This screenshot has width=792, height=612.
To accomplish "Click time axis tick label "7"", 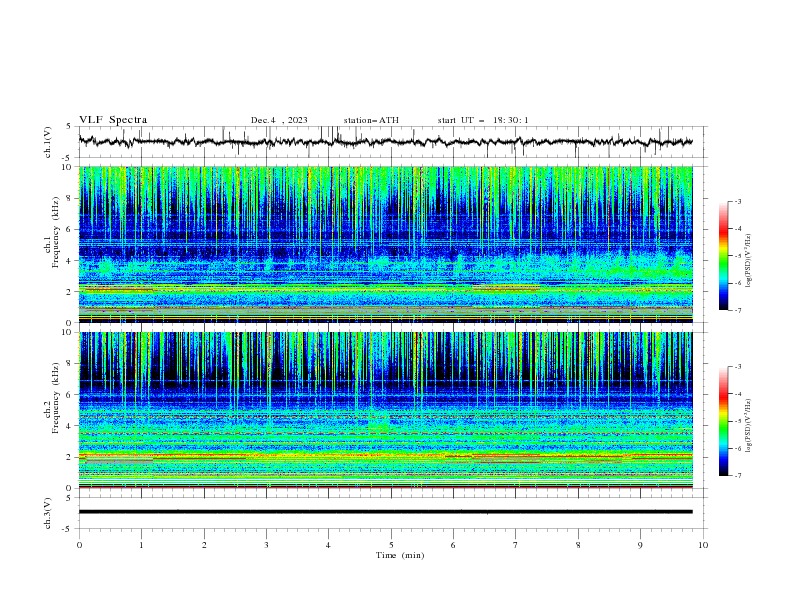I will click(x=516, y=545).
